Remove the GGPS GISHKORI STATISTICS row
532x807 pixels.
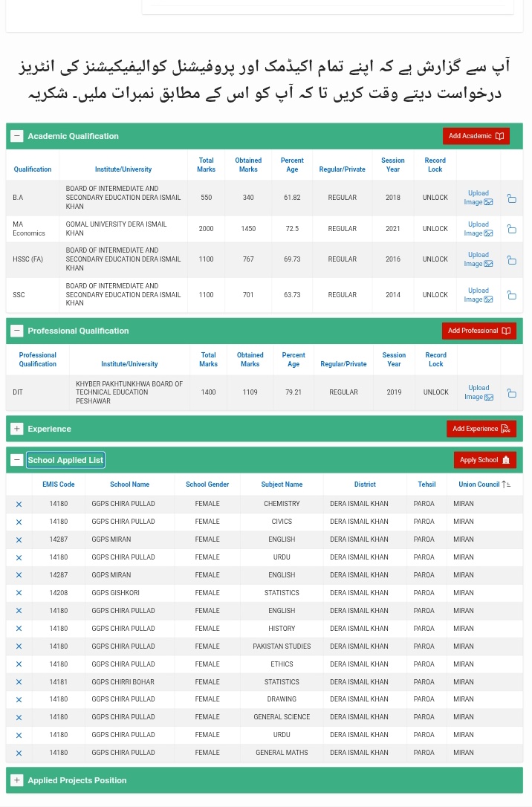(x=19, y=593)
